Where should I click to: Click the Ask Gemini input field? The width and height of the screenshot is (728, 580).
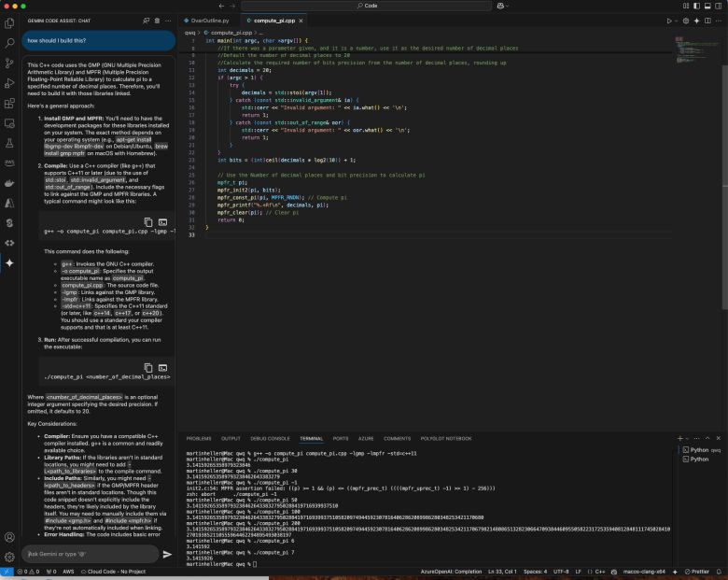pos(89,554)
